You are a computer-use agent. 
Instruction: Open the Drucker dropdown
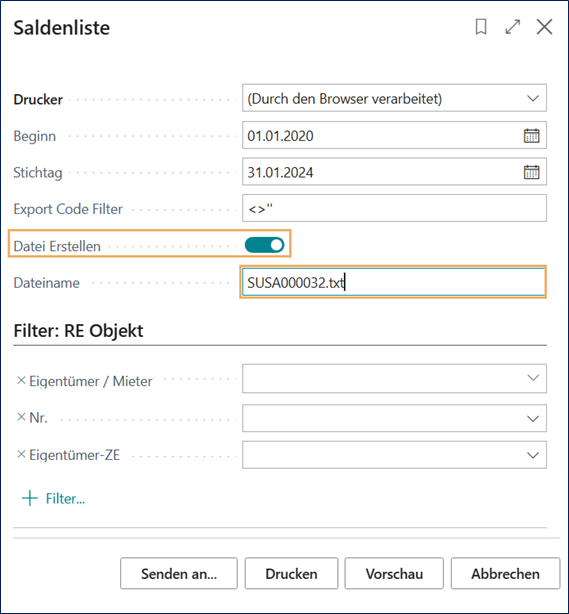(394, 98)
